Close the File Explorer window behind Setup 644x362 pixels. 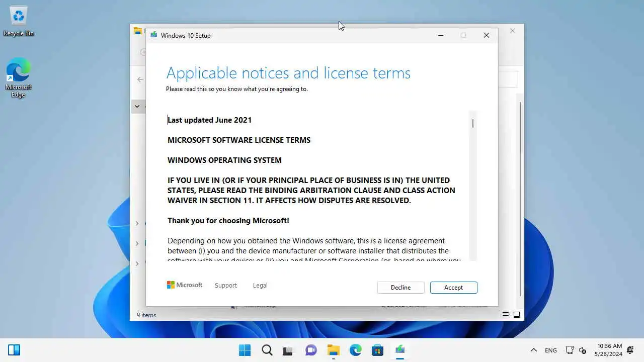click(513, 31)
